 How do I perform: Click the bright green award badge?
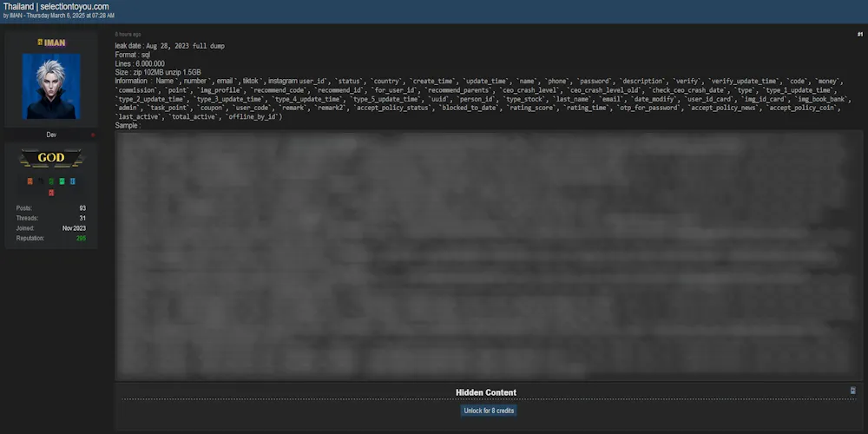tap(62, 181)
